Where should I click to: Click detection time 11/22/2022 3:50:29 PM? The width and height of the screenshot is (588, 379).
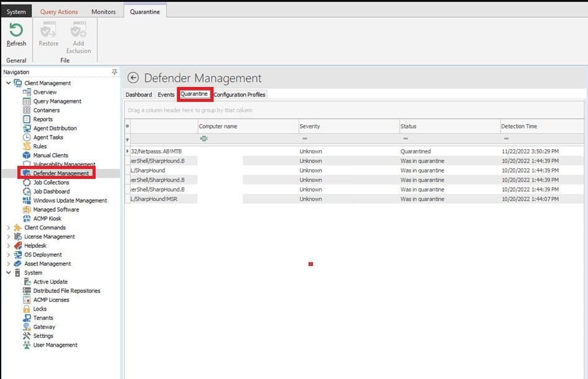(x=530, y=151)
